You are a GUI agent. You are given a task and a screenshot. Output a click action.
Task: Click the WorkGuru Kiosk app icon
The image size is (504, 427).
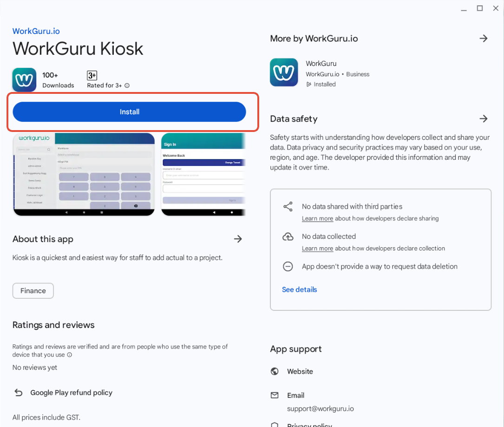(x=24, y=80)
